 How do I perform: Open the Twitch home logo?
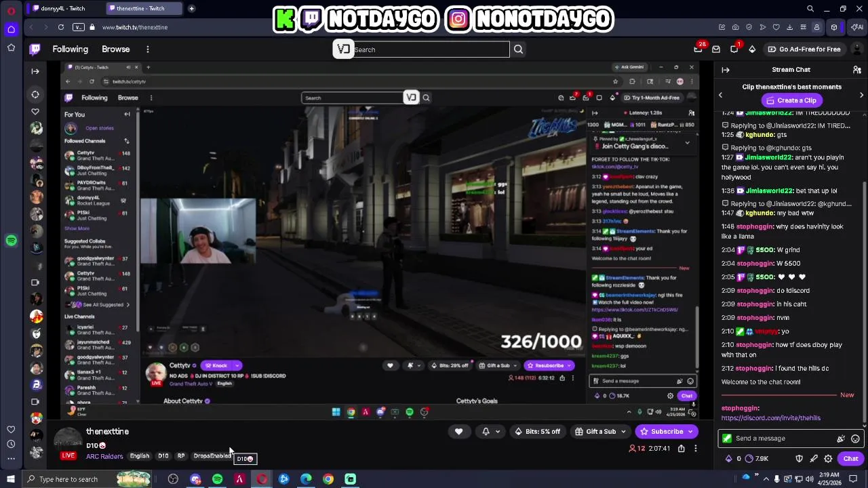[35, 49]
